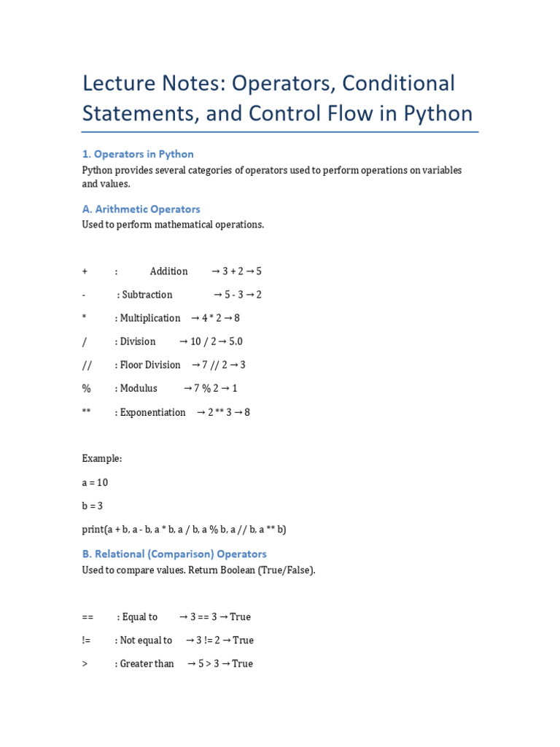Viewport: 560px width, 747px height.
Task: Click the print statement code line
Action: pos(184,529)
